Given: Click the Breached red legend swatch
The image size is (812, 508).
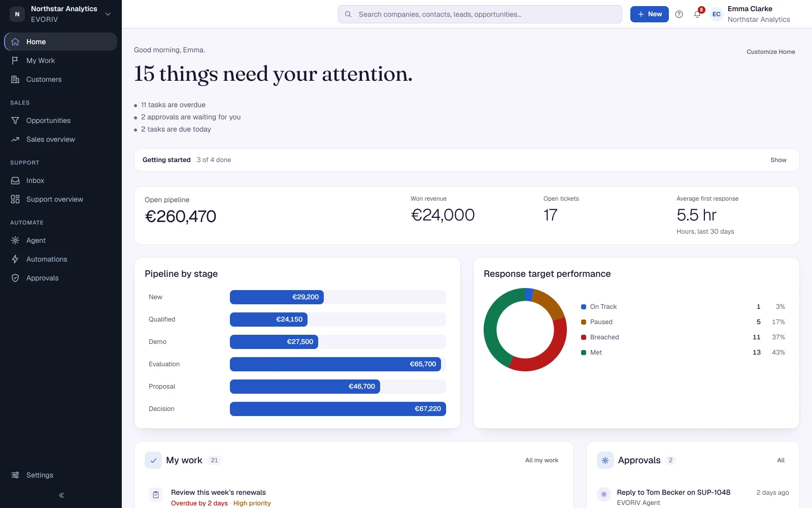Looking at the screenshot, I should 584,337.
